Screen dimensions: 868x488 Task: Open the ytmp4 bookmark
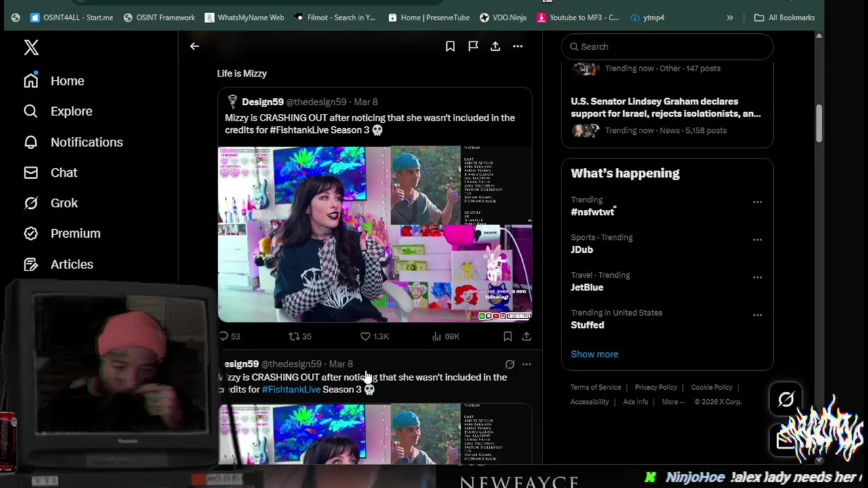click(x=648, y=18)
